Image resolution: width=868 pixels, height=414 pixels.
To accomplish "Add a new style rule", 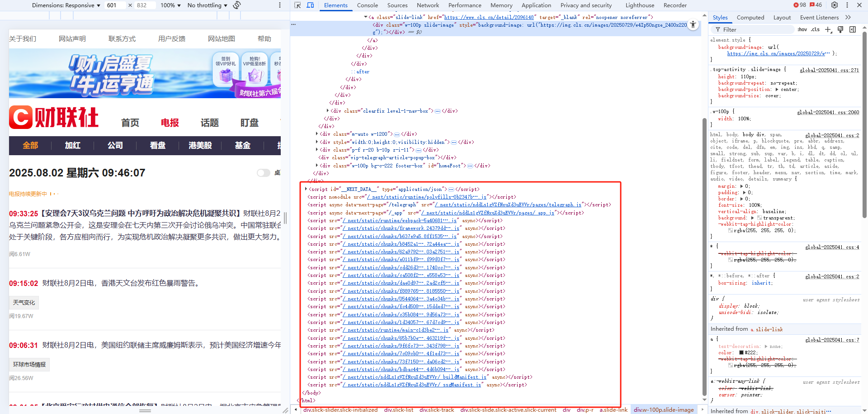I will click(828, 29).
